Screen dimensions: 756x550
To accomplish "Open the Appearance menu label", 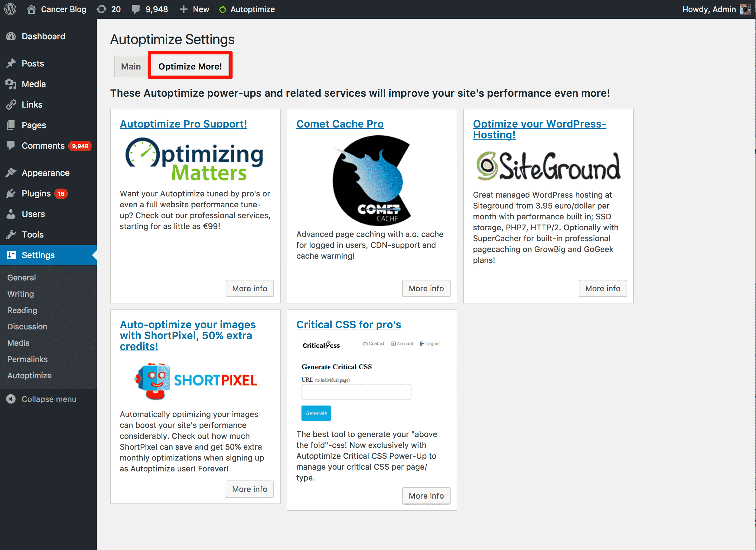I will 46,173.
